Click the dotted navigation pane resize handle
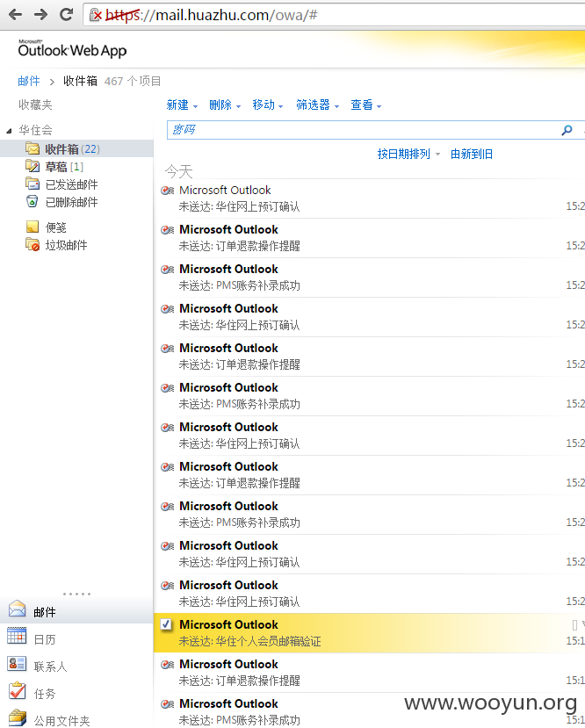 coord(76,594)
